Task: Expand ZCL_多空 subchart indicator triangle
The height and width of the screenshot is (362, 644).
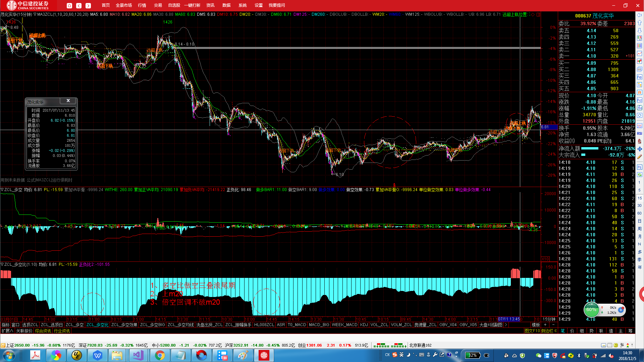Action: [x=2, y=190]
